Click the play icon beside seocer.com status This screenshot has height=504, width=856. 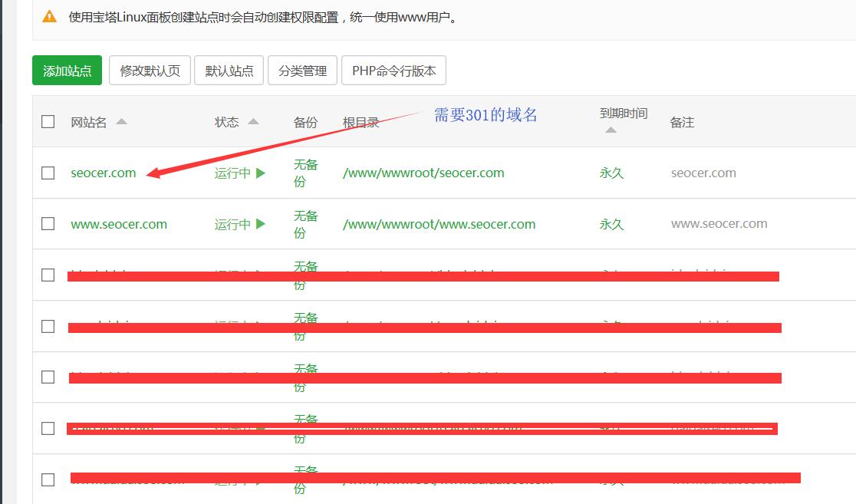tap(261, 173)
